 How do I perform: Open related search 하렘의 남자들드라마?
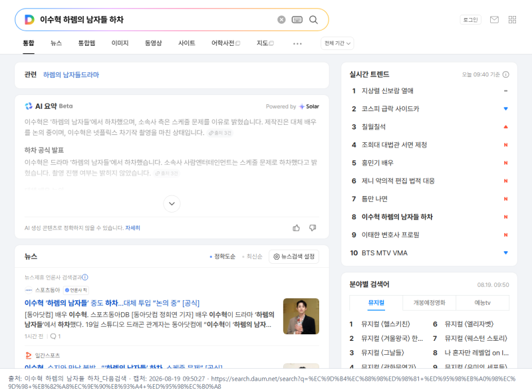[x=71, y=74]
